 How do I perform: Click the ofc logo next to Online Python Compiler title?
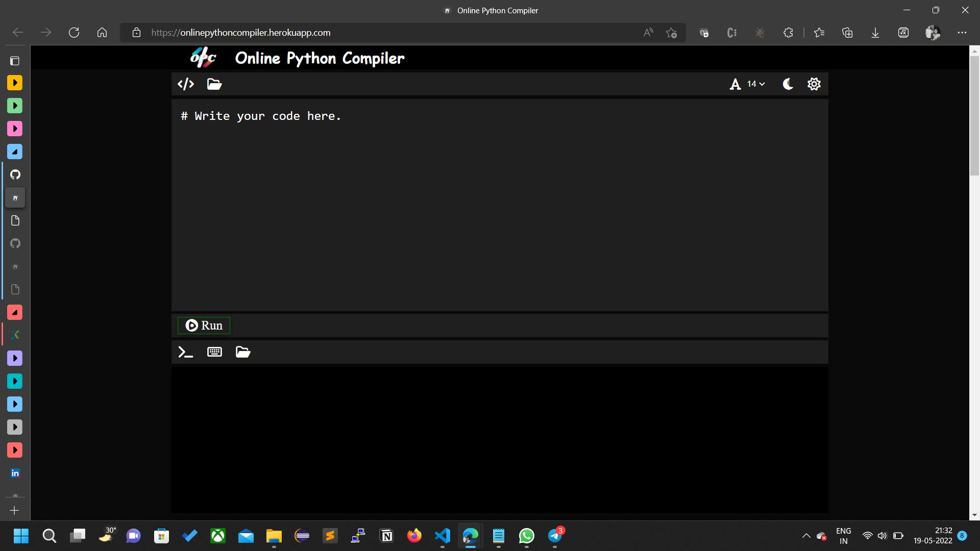[x=202, y=57]
